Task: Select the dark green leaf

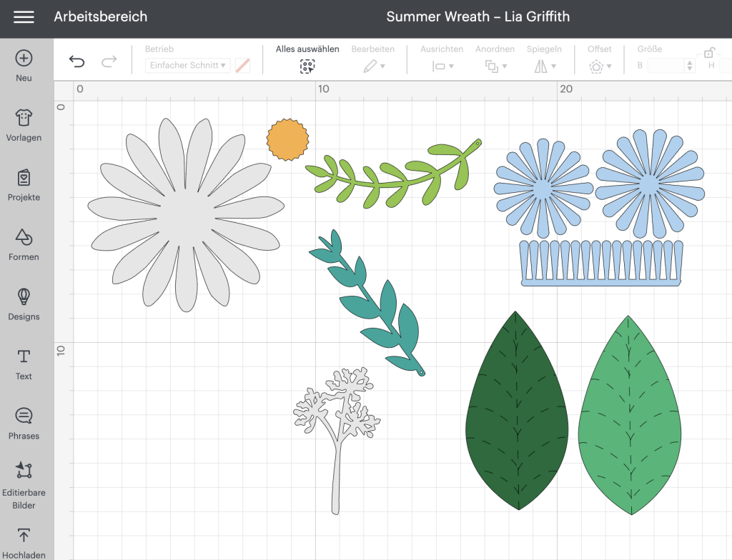Action: tap(517, 411)
